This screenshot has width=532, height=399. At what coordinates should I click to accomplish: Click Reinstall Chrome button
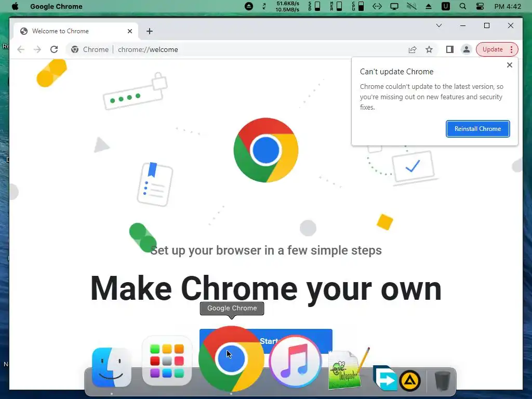tap(478, 129)
